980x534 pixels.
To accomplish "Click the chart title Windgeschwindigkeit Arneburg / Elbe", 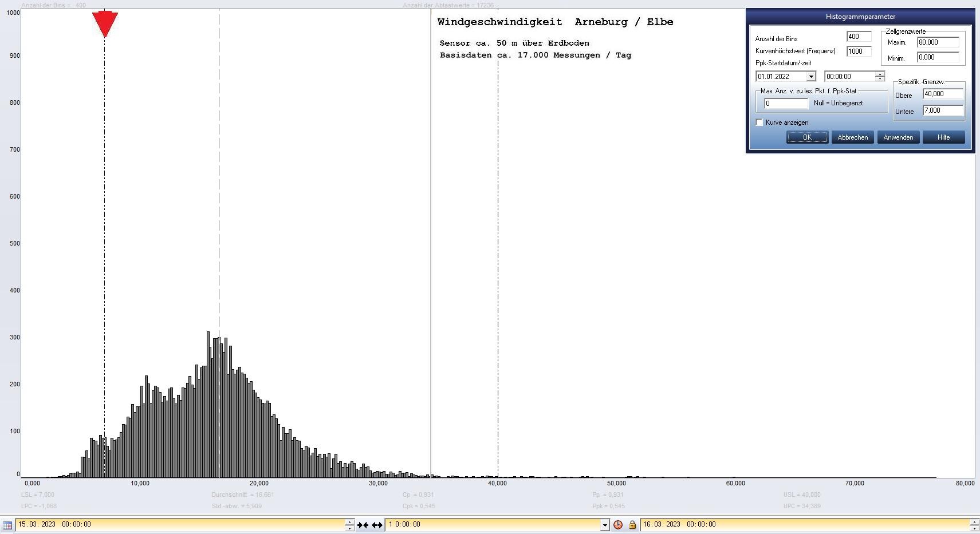I will pos(555,22).
